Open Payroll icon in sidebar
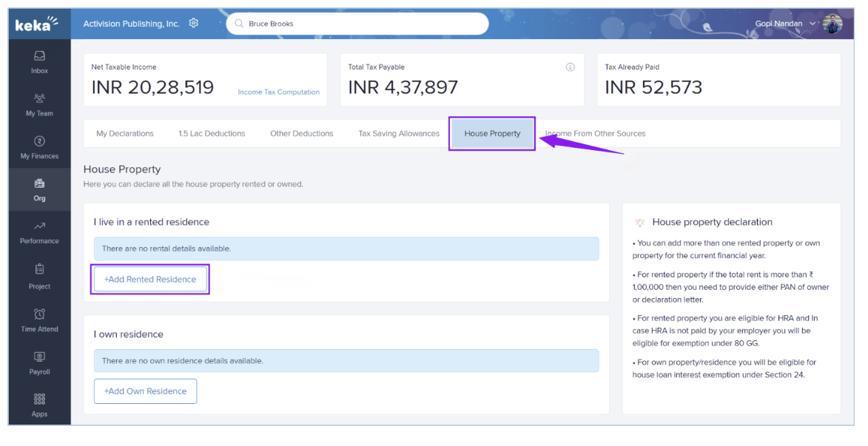Screen dimensions: 868x446 pyautogui.click(x=39, y=357)
